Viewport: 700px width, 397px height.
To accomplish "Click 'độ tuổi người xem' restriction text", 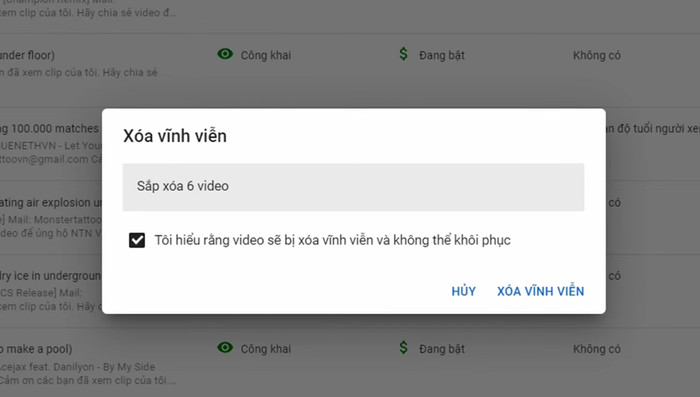I will click(652, 129).
